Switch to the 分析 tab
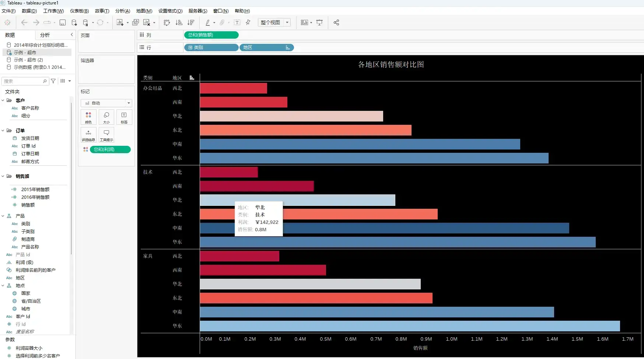The image size is (644, 359). click(x=45, y=35)
